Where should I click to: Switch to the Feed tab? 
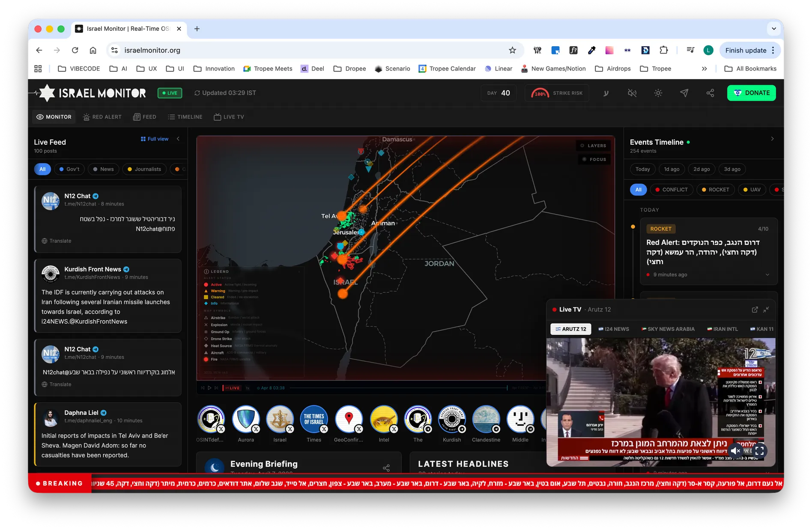tap(145, 117)
